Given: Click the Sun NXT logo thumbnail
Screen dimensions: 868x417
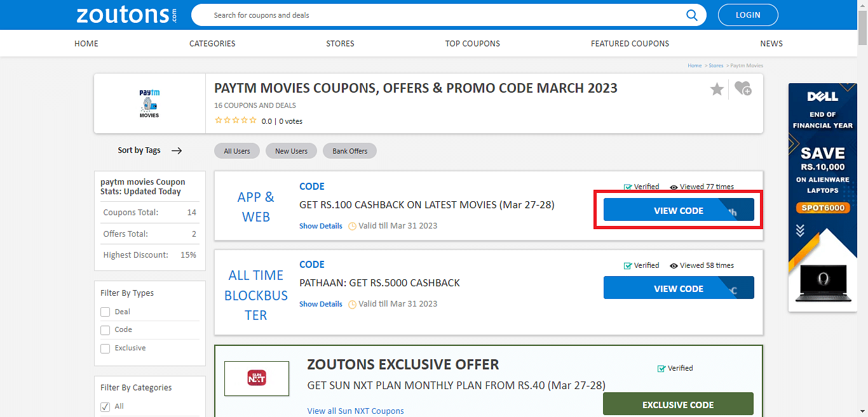Looking at the screenshot, I should click(257, 378).
